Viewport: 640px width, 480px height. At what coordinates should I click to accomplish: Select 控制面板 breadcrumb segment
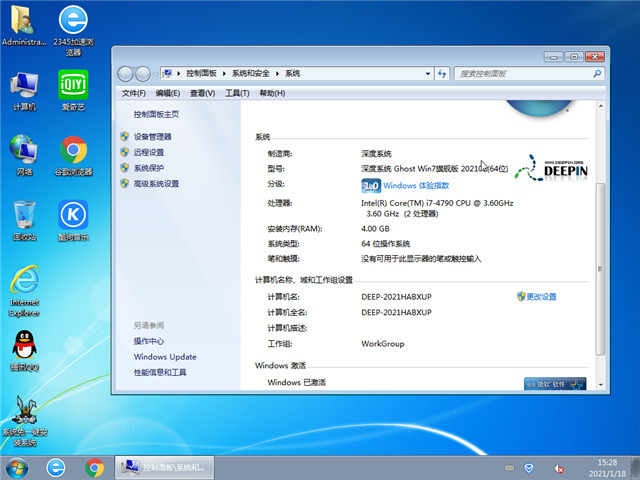click(201, 73)
